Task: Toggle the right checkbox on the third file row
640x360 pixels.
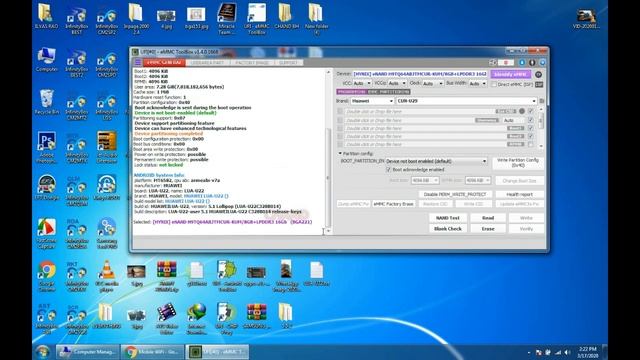Action: tap(530, 128)
